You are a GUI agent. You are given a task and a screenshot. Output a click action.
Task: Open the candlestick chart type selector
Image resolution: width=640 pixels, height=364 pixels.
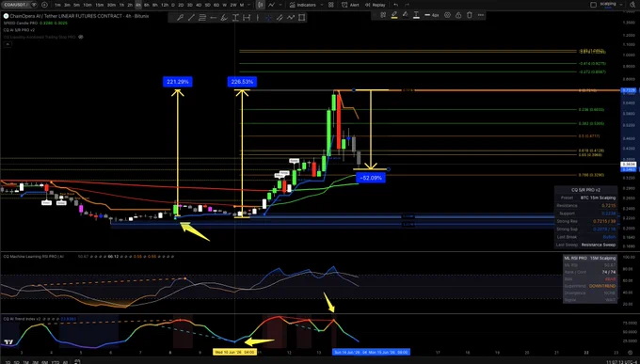pyautogui.click(x=261, y=5)
